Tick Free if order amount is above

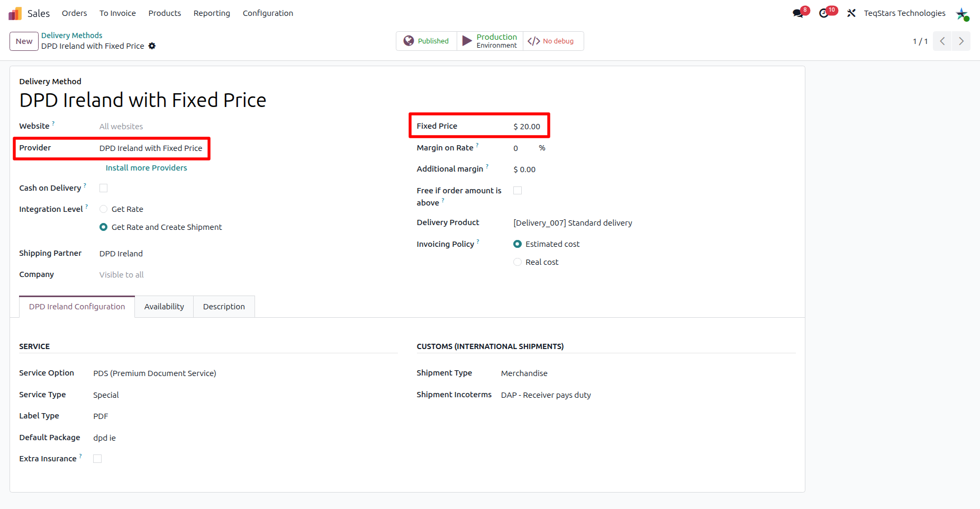coord(518,191)
